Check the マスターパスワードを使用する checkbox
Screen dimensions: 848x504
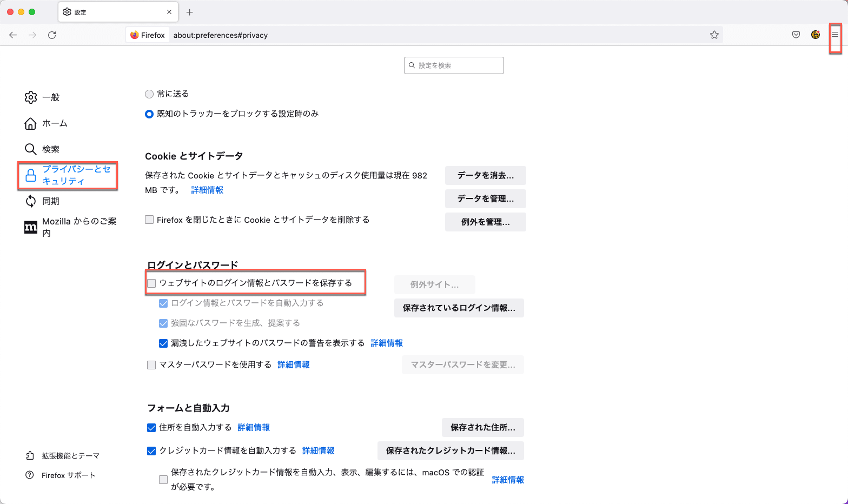tap(151, 365)
